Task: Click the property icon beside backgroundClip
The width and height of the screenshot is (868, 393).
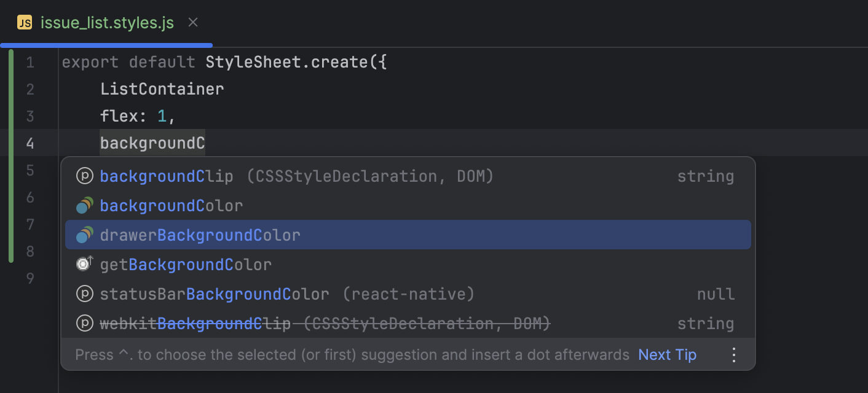Action: pos(85,176)
